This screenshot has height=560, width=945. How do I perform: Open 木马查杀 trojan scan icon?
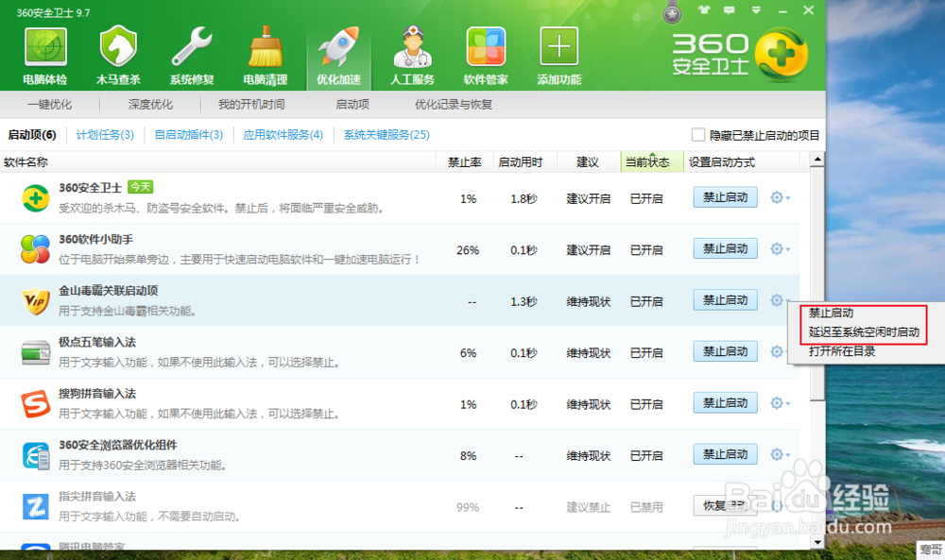(119, 54)
